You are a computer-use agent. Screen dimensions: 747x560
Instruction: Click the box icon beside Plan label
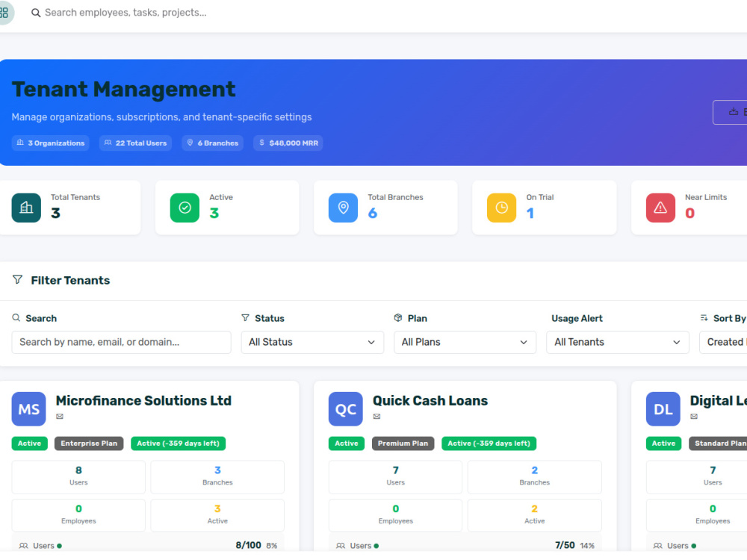coord(398,317)
